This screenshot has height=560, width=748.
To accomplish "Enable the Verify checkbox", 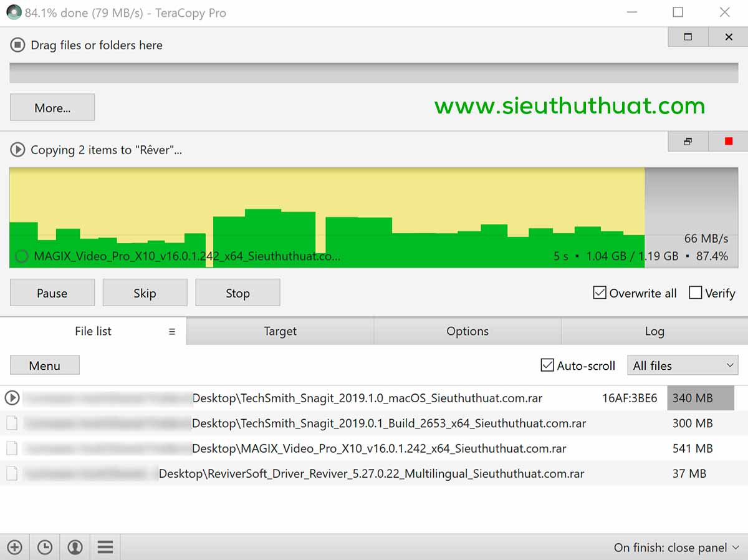I will coord(696,292).
